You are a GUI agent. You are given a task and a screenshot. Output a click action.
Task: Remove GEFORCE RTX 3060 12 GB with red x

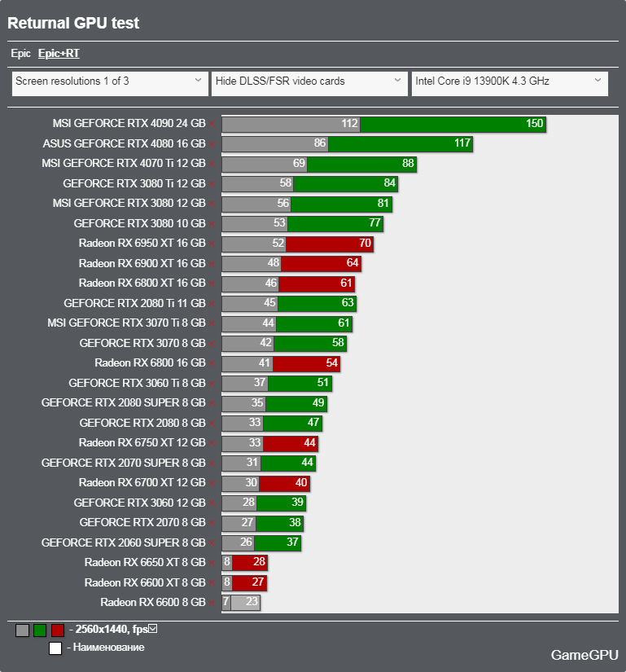pyautogui.click(x=212, y=503)
